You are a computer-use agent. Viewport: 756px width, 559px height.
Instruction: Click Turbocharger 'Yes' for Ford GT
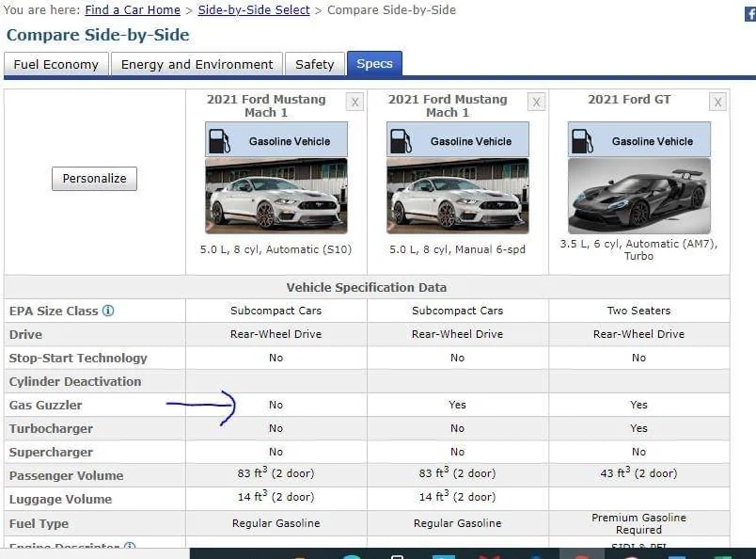coord(638,428)
